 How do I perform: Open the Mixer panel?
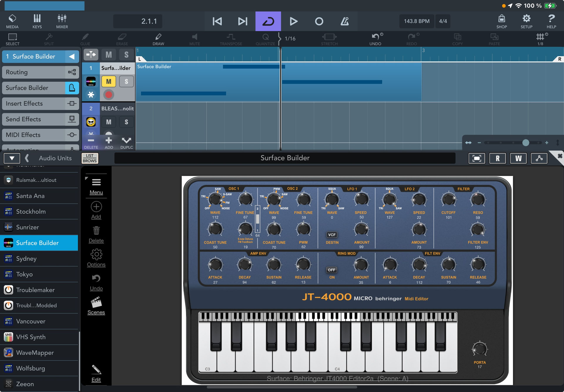coord(62,21)
